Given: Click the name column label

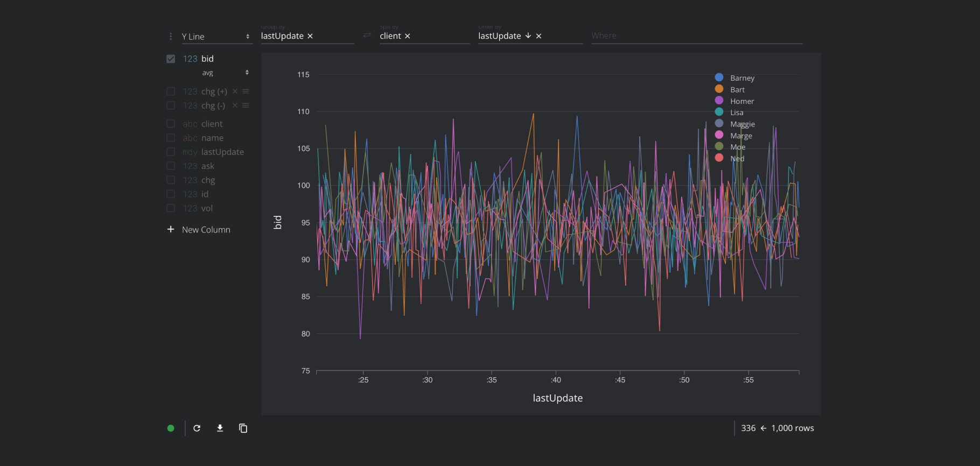Looking at the screenshot, I should click(212, 138).
